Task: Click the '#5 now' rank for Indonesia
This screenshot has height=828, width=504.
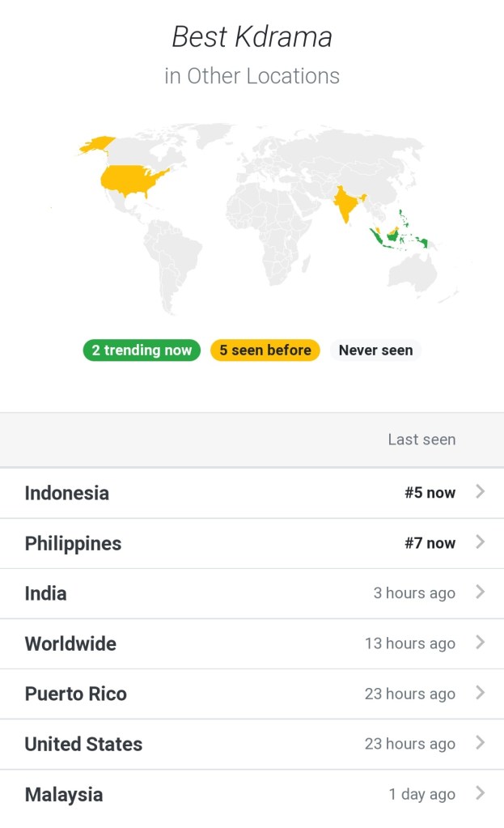Action: pos(430,493)
